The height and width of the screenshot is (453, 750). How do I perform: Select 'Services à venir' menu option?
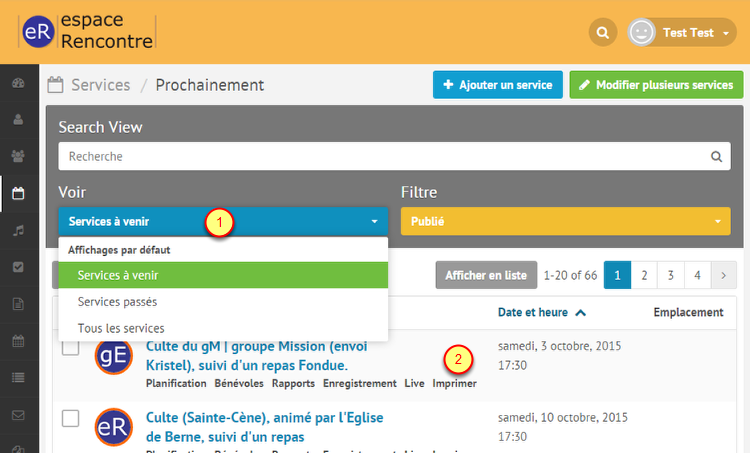tap(223, 275)
